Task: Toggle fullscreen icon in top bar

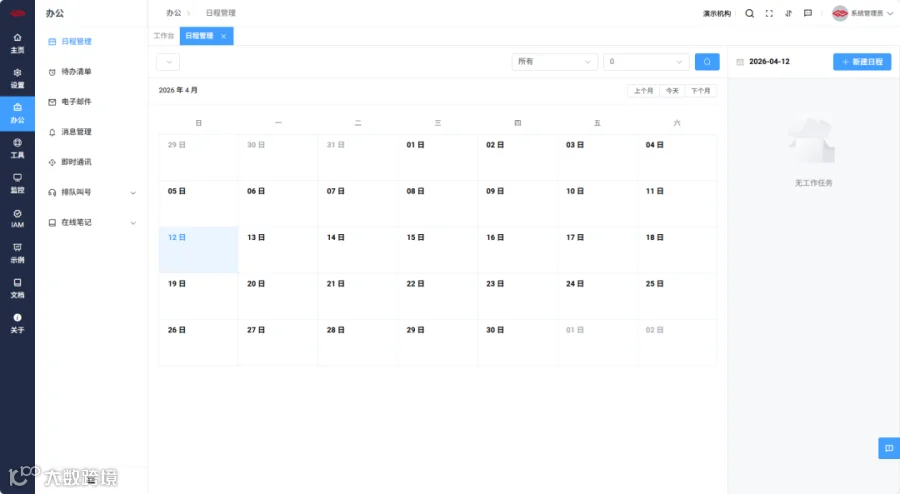Action: coord(769,13)
